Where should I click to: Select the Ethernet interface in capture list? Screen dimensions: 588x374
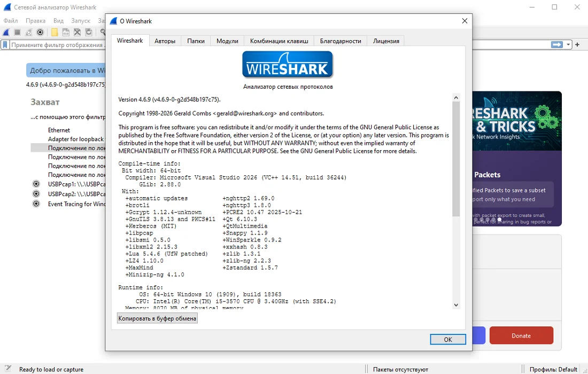[59, 130]
